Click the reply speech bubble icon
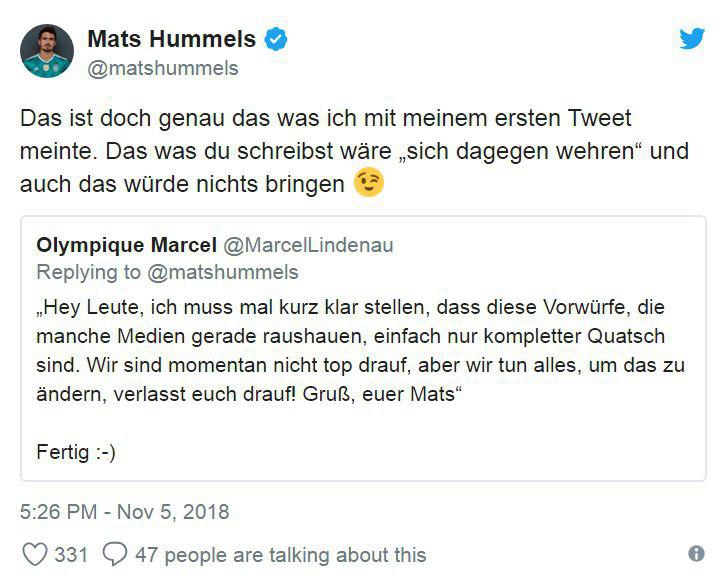The height and width of the screenshot is (582, 728). point(116,554)
